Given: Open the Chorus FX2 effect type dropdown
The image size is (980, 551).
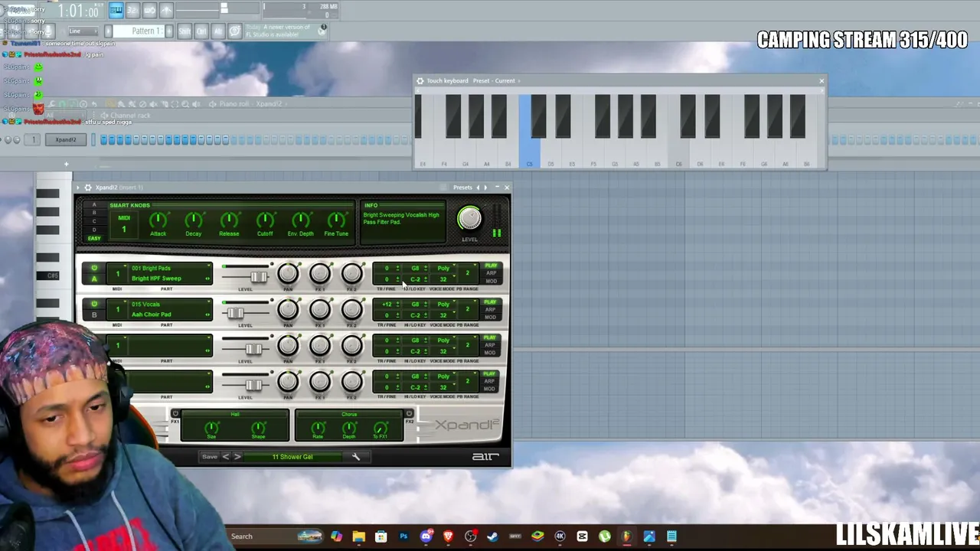Looking at the screenshot, I should (x=349, y=414).
